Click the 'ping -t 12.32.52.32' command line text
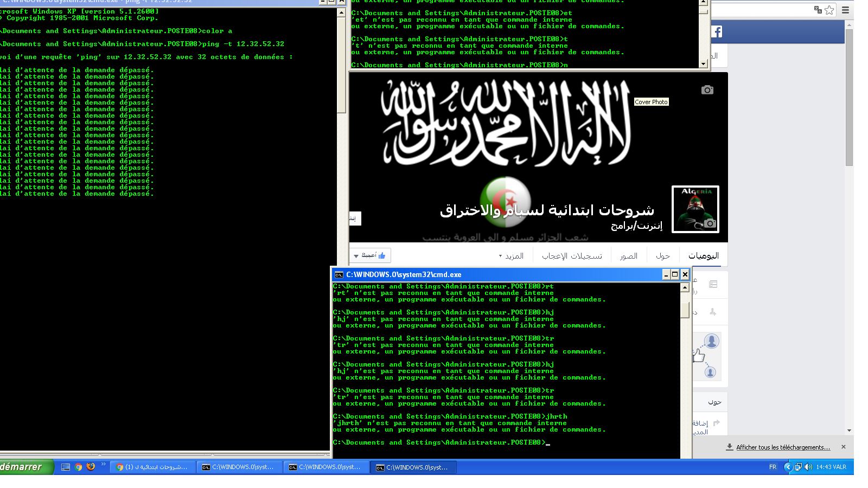 click(243, 44)
